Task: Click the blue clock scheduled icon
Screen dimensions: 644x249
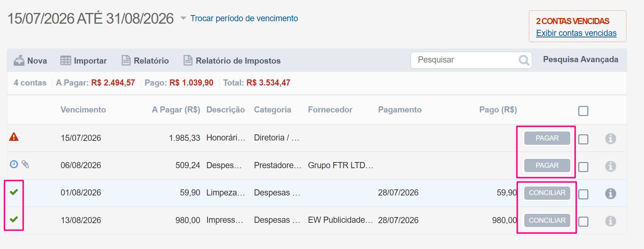Action: point(14,164)
